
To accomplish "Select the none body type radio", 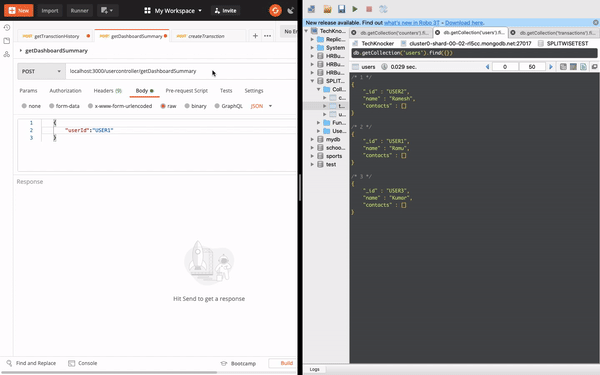I will (24, 106).
